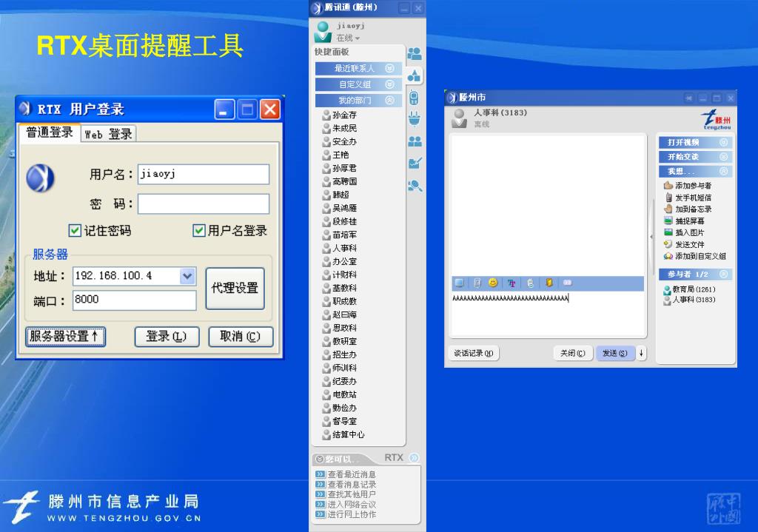Collapse the 打开视频 section in chat window
This screenshot has height=532, width=758.
click(x=695, y=143)
